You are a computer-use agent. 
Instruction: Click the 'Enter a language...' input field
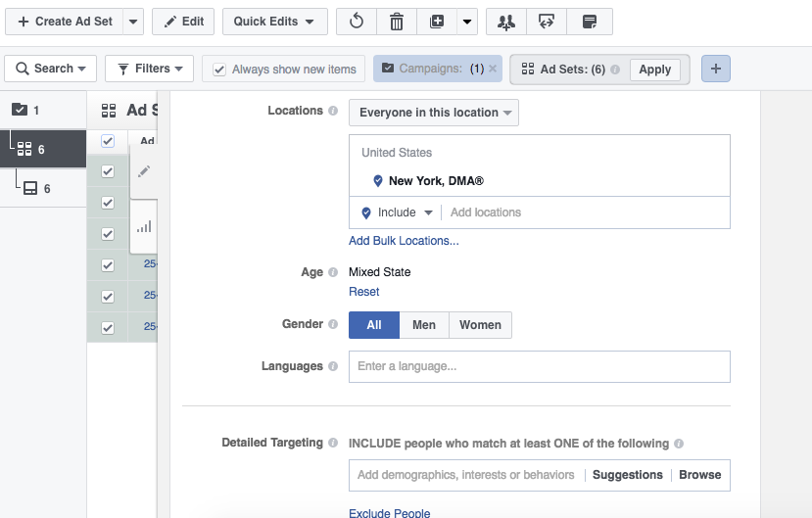[539, 366]
